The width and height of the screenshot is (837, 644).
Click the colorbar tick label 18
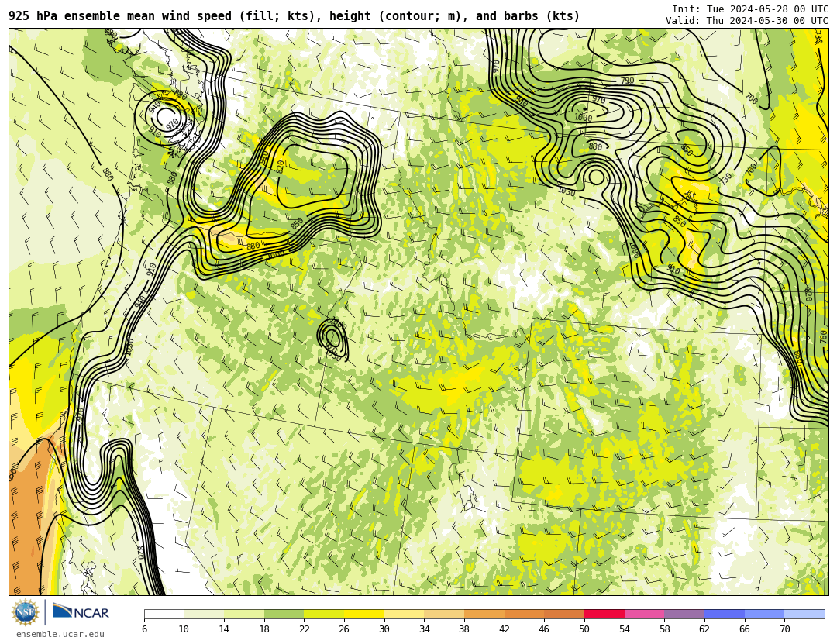click(x=263, y=629)
